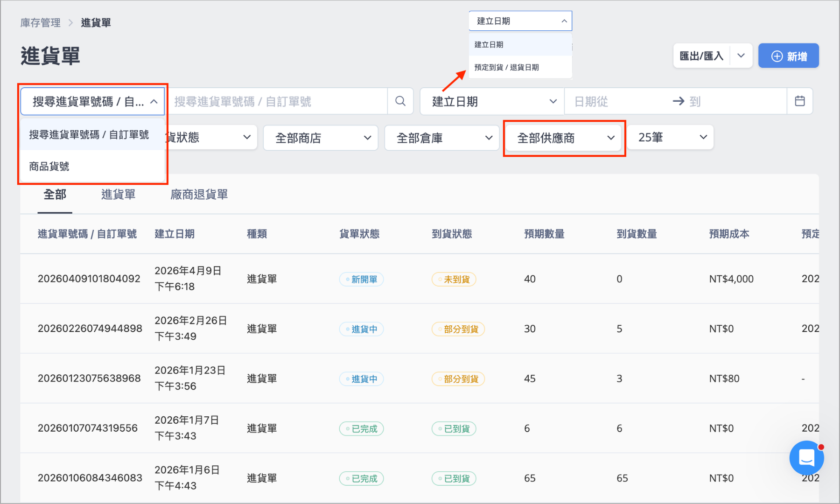This screenshot has height=504, width=840.
Task: Click the 未到貨 status badge
Action: pos(454,280)
